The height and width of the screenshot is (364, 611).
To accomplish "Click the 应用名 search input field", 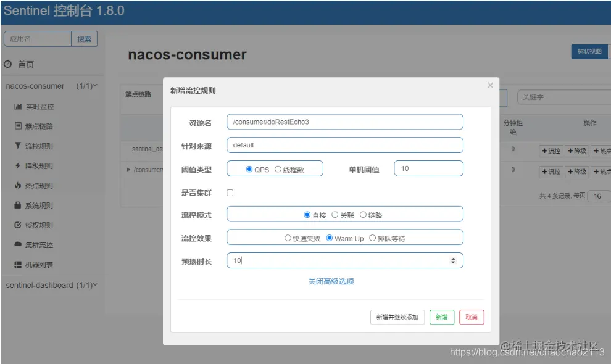I will (36, 38).
